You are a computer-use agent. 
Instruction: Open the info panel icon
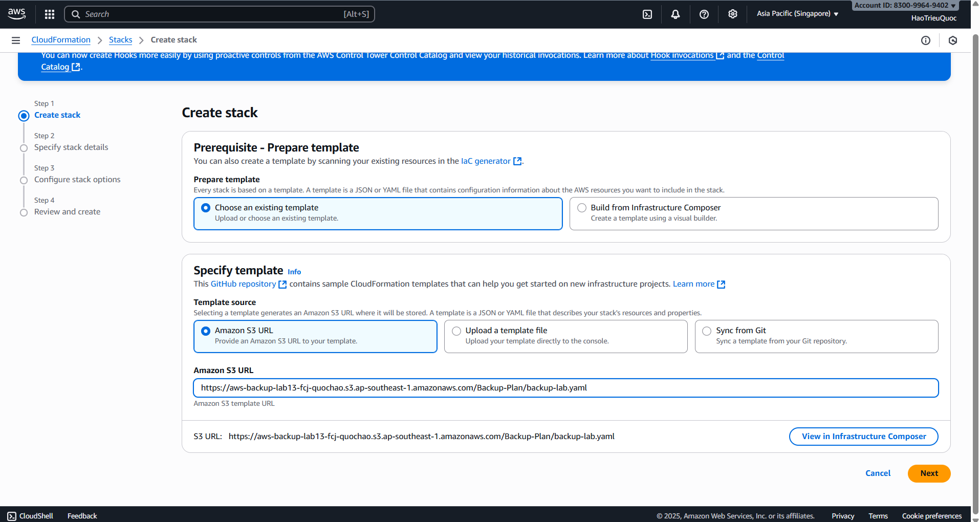(x=926, y=40)
